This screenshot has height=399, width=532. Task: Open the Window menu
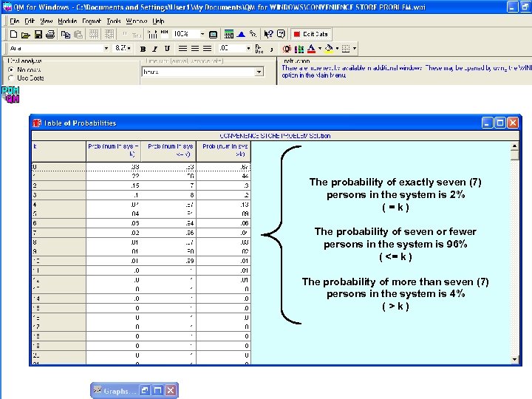pyautogui.click(x=137, y=21)
